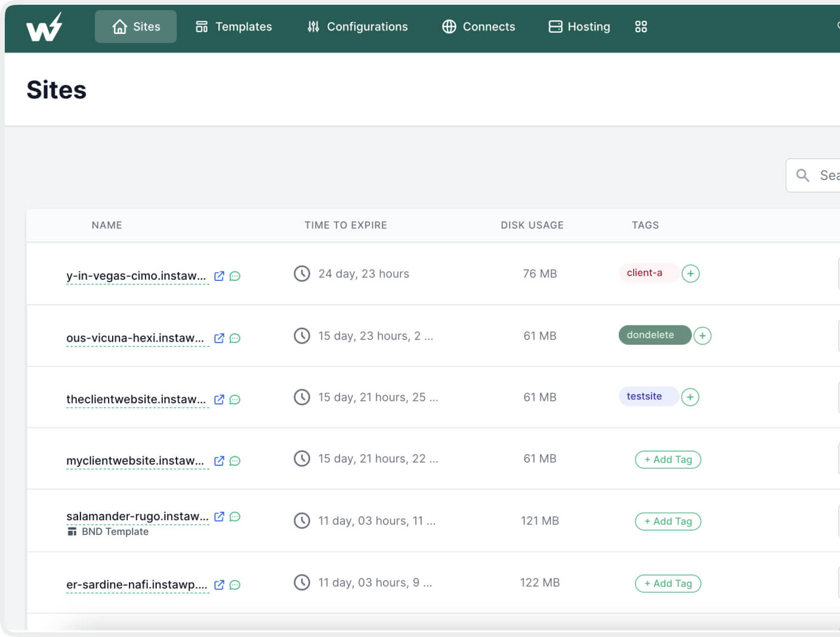This screenshot has width=840, height=637.
Task: Click the plus icon beside dondelete tag
Action: tap(702, 335)
